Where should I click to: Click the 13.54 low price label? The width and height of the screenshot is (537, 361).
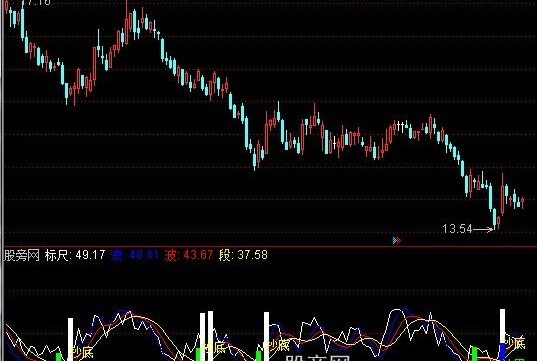pyautogui.click(x=457, y=229)
